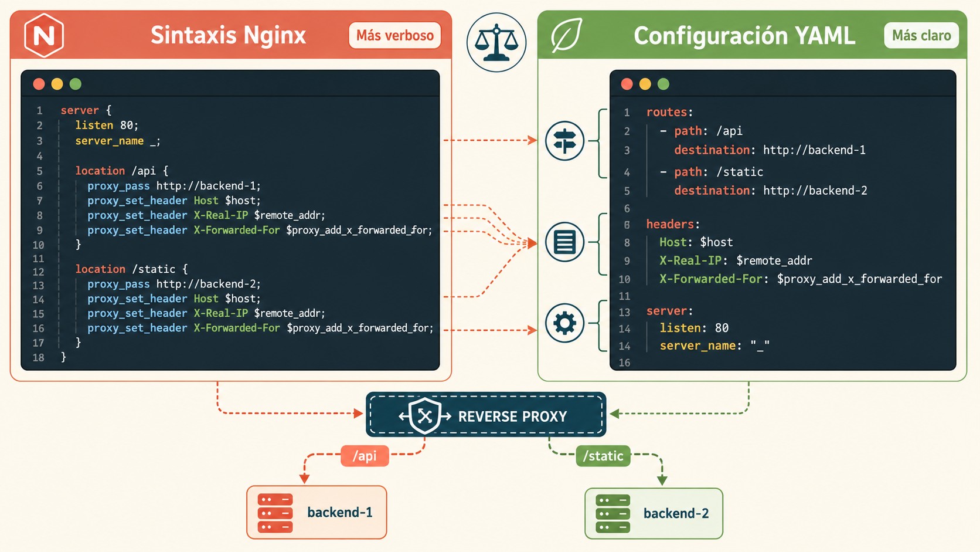980x552 pixels.
Task: Click the balance scales icon between panels
Action: click(x=496, y=43)
